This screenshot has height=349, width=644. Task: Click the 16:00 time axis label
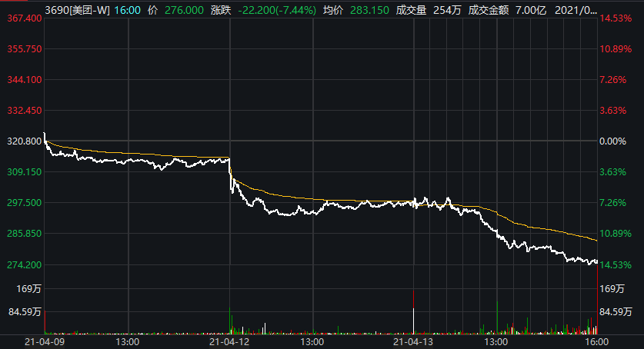[x=596, y=341]
